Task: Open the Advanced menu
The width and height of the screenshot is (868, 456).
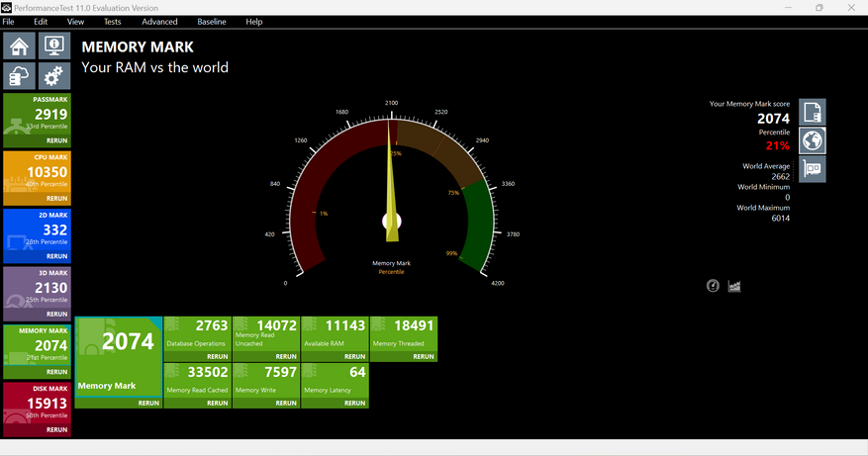Action: coord(159,22)
